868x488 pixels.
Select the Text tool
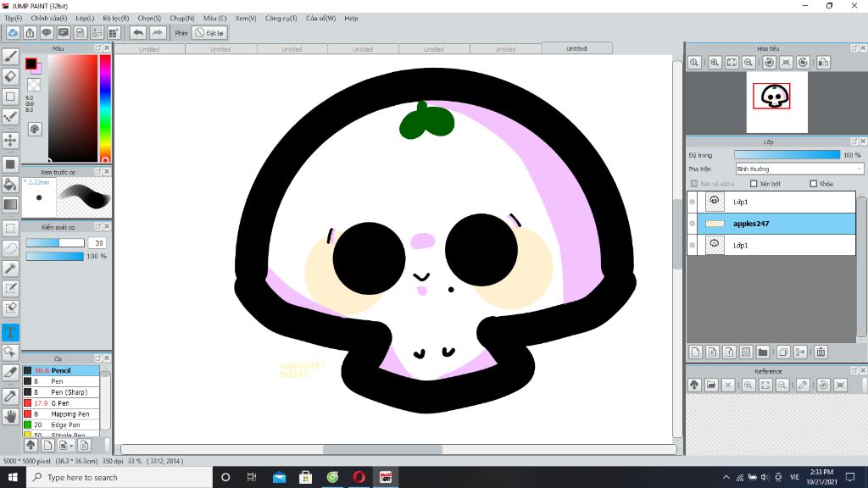tap(10, 332)
